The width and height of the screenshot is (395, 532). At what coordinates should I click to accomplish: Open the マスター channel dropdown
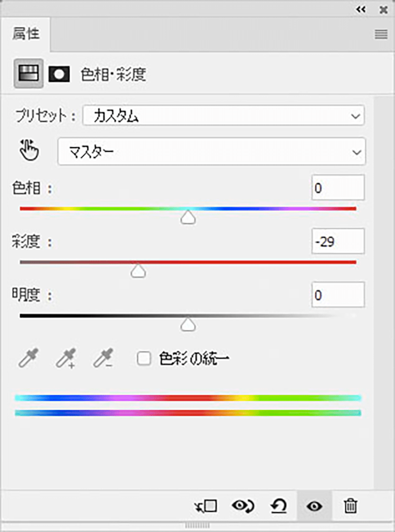coord(212,152)
